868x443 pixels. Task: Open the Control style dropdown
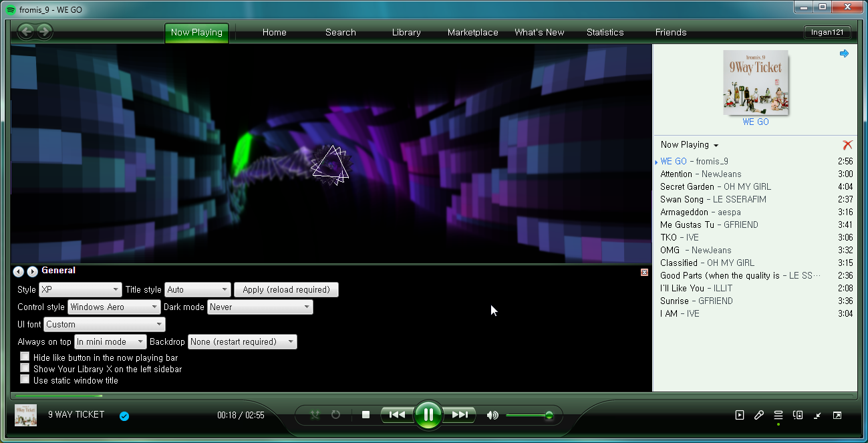pyautogui.click(x=114, y=307)
